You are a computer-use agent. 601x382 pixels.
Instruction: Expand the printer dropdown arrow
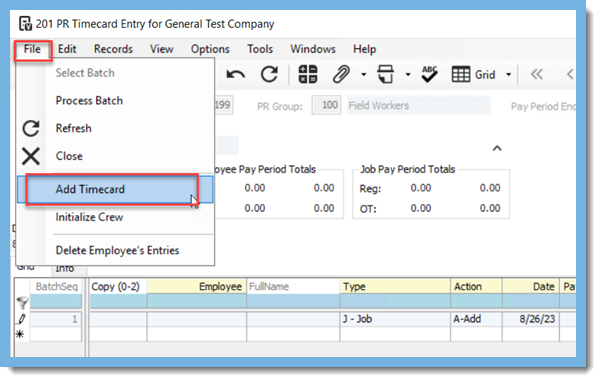tap(408, 75)
